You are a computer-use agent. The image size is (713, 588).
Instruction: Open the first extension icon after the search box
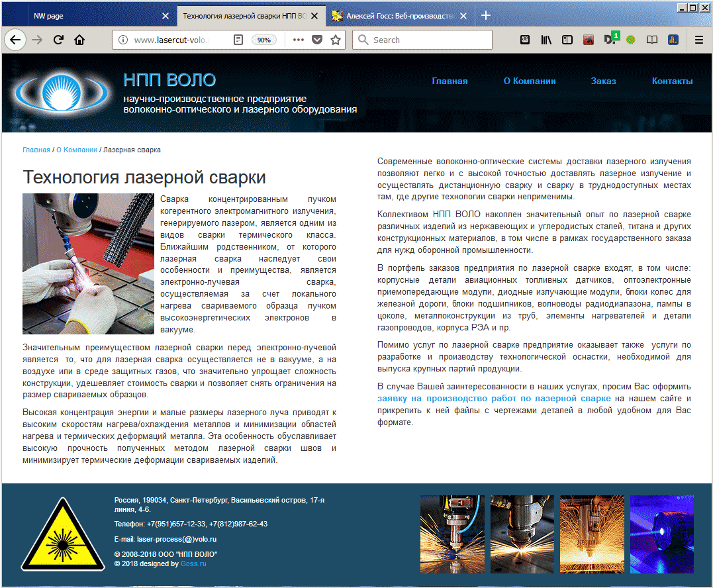click(x=525, y=40)
